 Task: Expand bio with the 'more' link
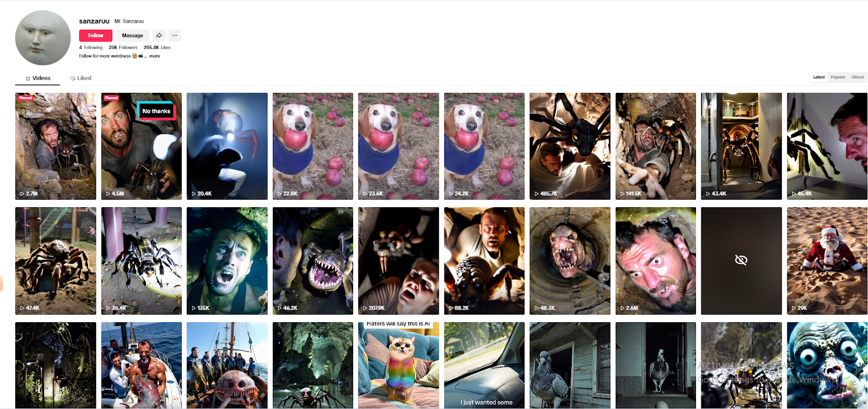[155, 56]
